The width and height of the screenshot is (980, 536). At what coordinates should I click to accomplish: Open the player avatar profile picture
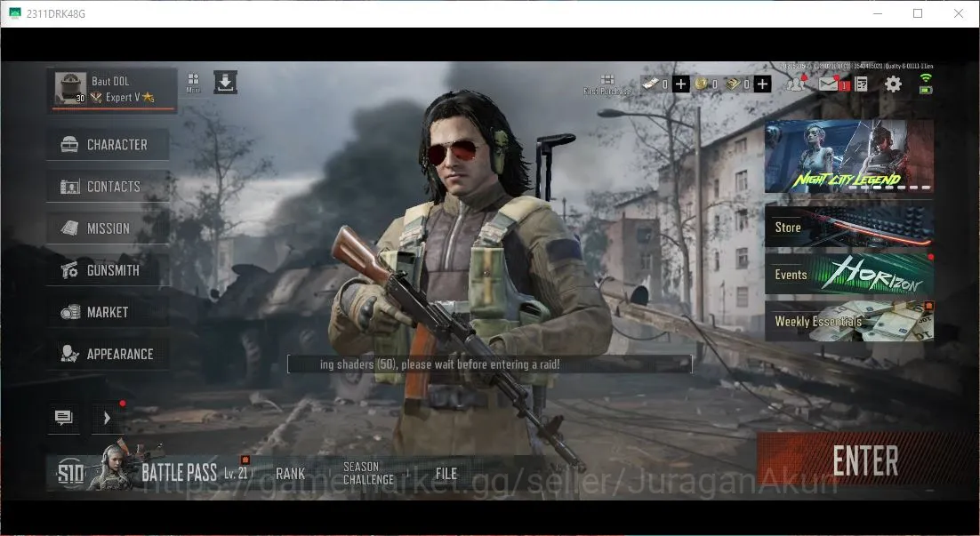70,88
